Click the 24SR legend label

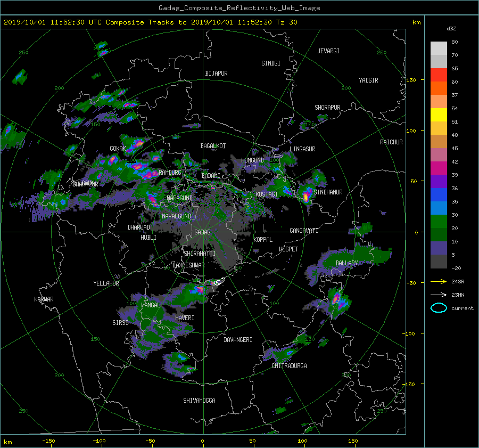pyautogui.click(x=458, y=281)
